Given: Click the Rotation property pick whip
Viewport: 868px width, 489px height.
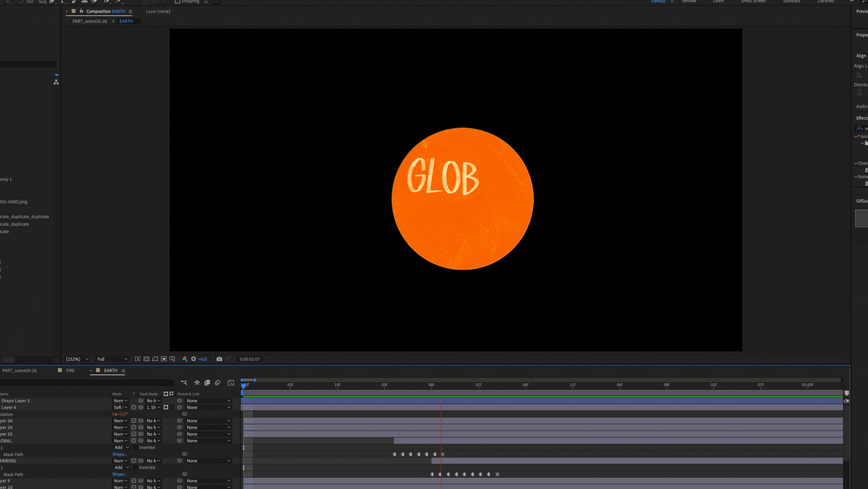Looking at the screenshot, I should (184, 415).
